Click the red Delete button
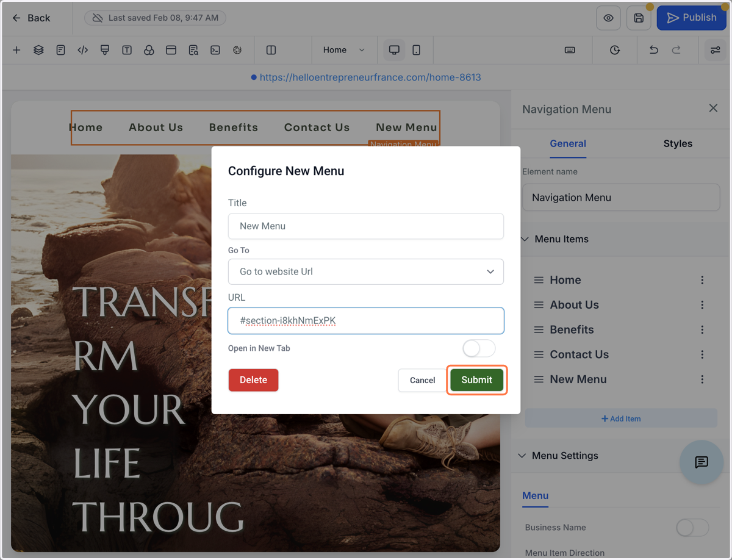This screenshot has height=560, width=732. (x=253, y=380)
